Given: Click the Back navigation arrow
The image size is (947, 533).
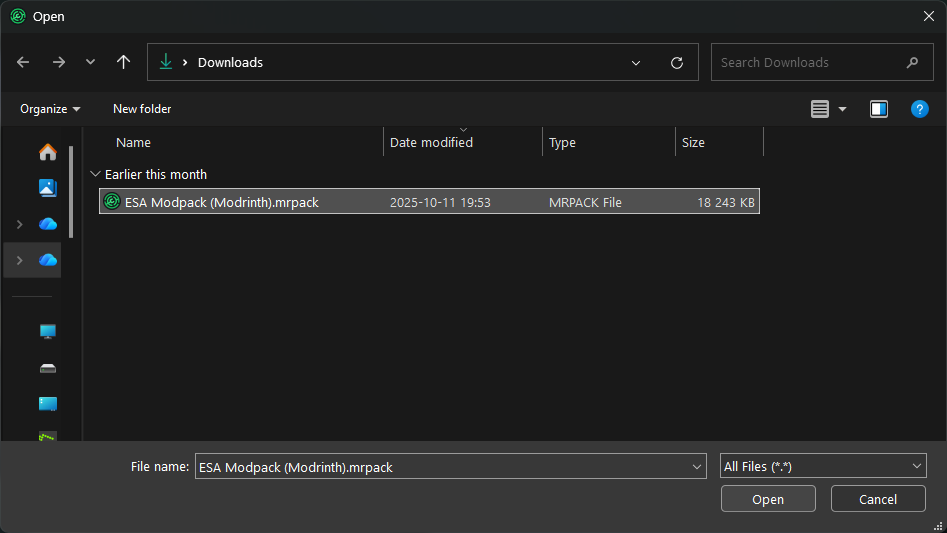Looking at the screenshot, I should (x=24, y=62).
